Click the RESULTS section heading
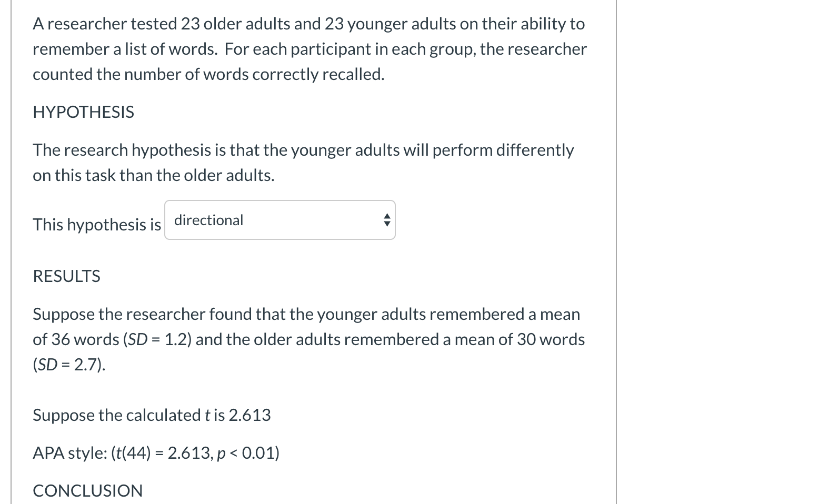This screenshot has height=504, width=819. click(66, 276)
